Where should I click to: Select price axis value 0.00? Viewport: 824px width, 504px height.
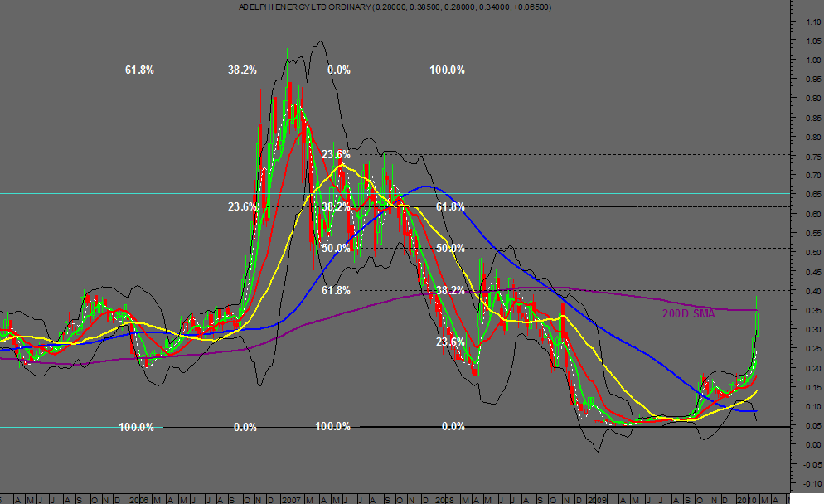[x=813, y=445]
